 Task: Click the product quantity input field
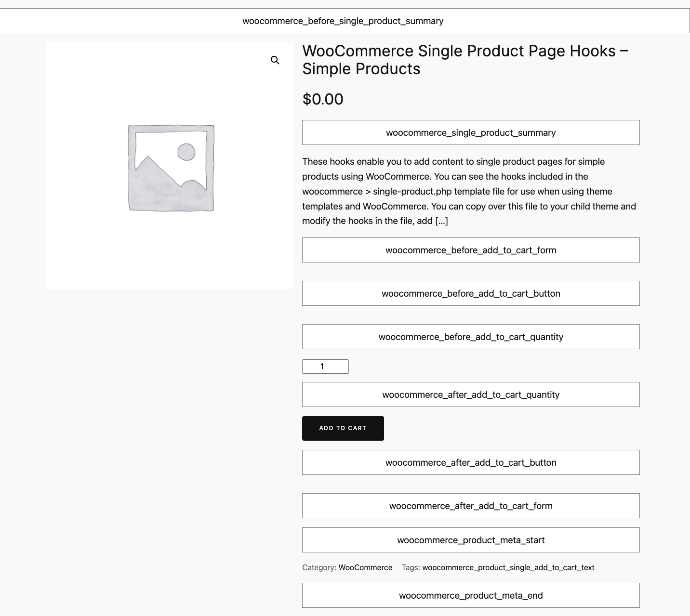coord(325,367)
